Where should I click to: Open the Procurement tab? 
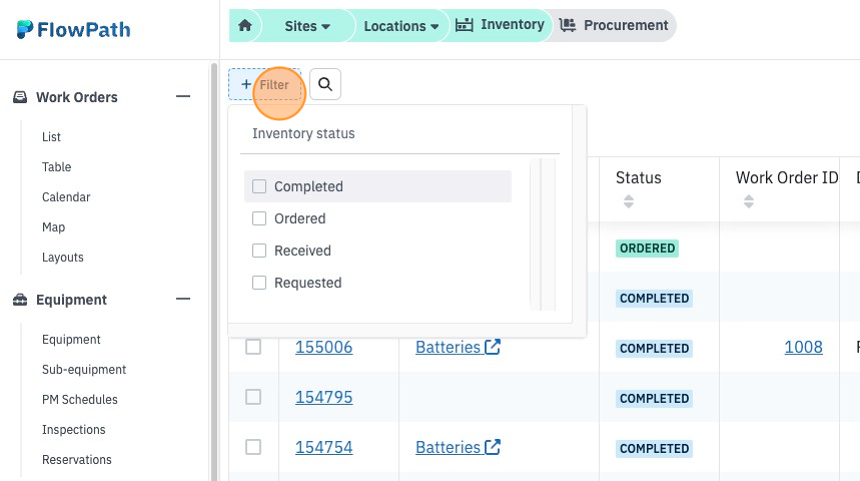pyautogui.click(x=613, y=25)
